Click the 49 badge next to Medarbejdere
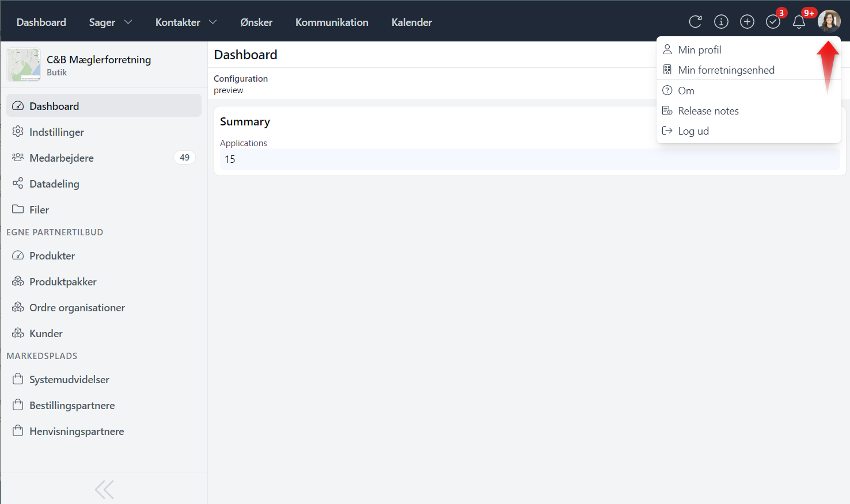This screenshot has width=850, height=504. pyautogui.click(x=184, y=158)
